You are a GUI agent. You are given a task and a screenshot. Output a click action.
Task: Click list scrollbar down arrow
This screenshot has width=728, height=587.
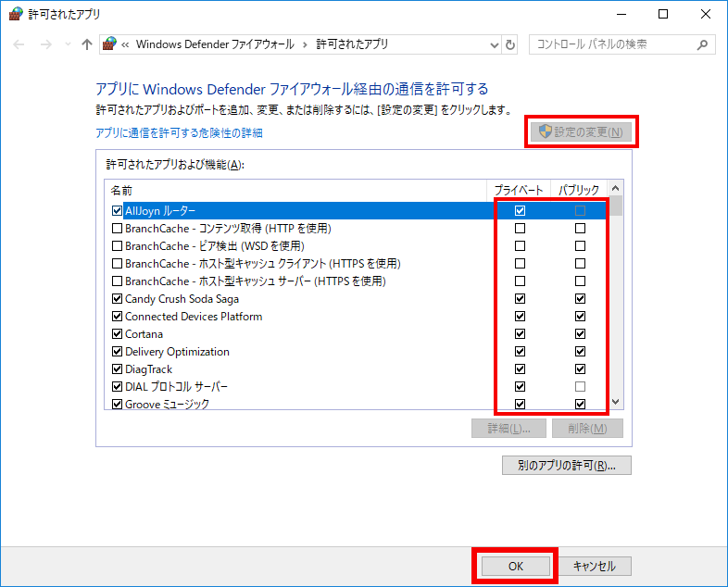click(x=616, y=402)
